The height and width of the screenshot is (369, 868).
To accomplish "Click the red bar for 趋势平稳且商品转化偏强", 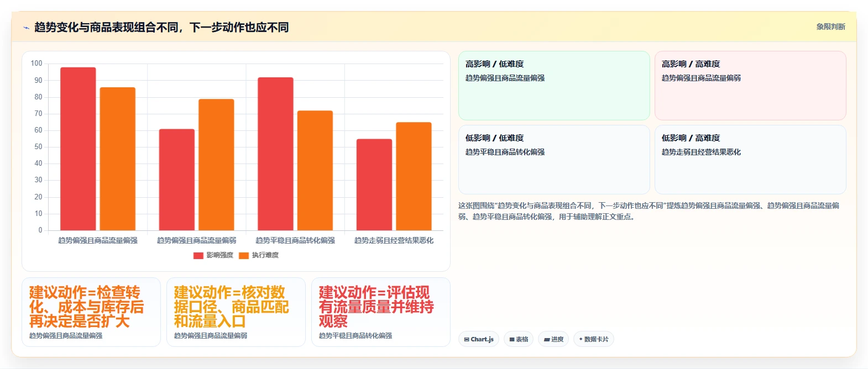I will click(275, 154).
